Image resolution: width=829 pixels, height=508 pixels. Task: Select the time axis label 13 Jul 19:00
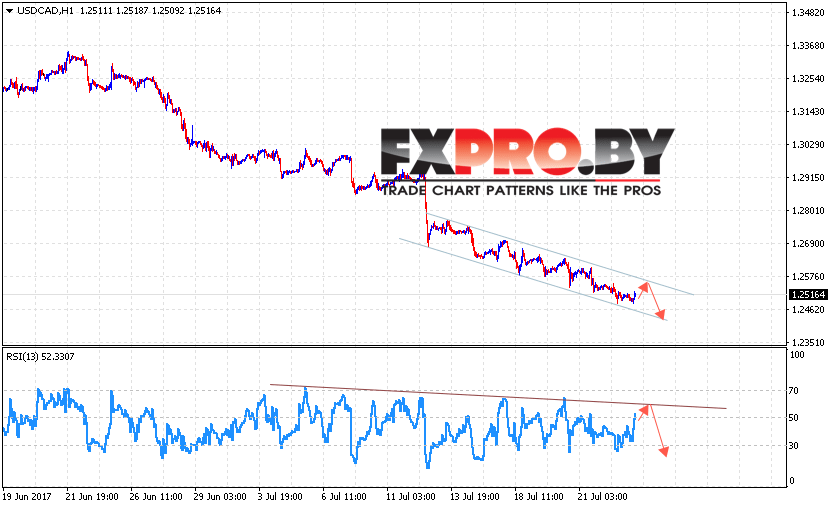point(475,496)
